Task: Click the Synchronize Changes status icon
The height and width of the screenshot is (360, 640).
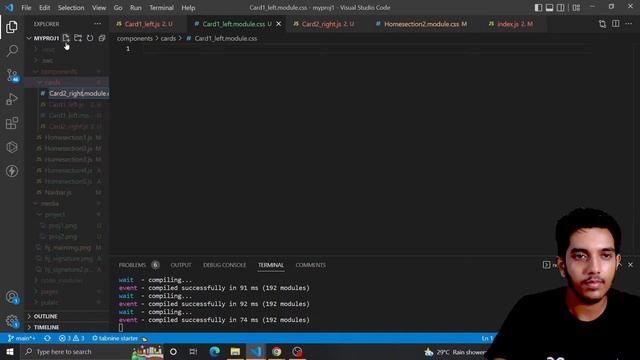Action: 47,338
